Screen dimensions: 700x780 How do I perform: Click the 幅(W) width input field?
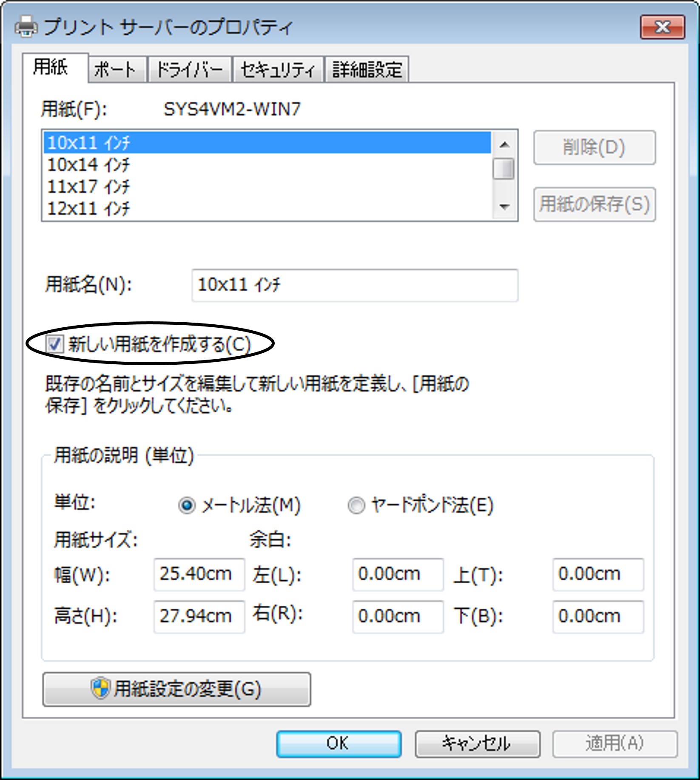(199, 574)
